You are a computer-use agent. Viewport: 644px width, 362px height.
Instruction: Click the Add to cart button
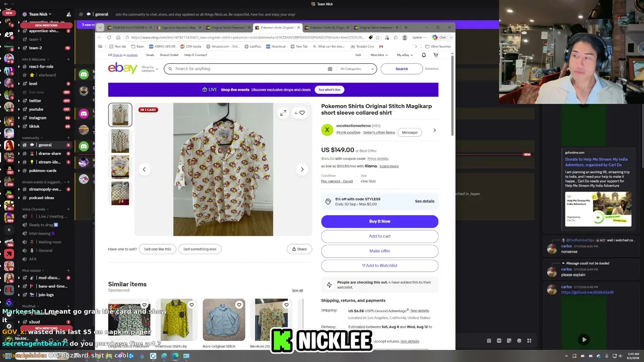(380, 236)
